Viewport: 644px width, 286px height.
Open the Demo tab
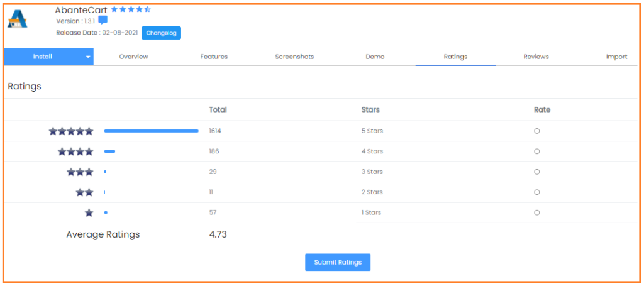(375, 57)
